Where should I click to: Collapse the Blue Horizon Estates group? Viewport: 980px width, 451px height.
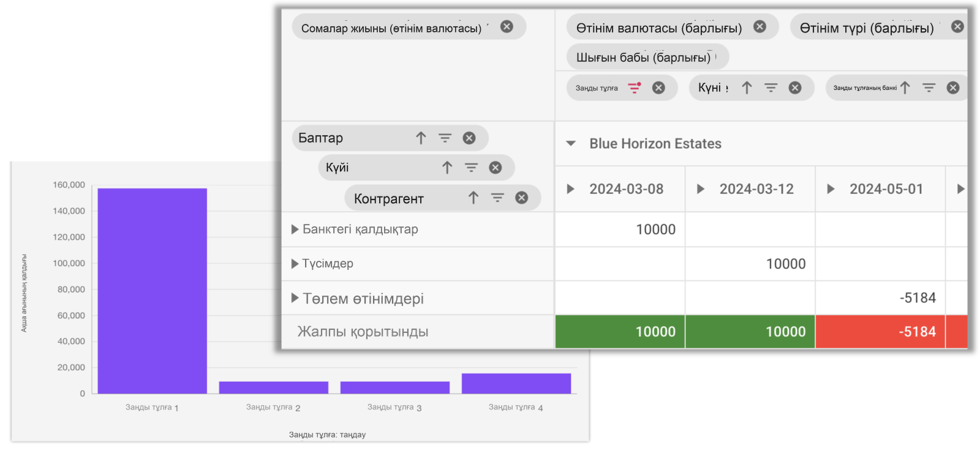571,144
